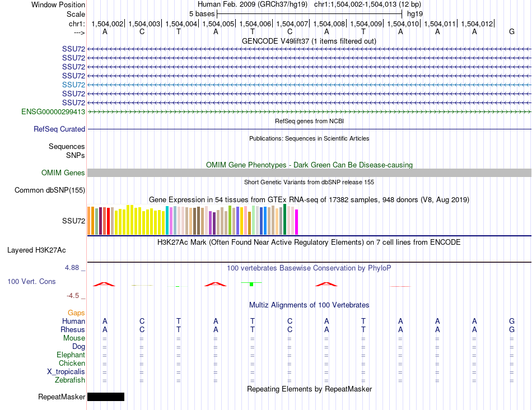Click the -4.5 PhyloP lower scale value
This screenshot has height=410, width=532.
click(x=73, y=296)
